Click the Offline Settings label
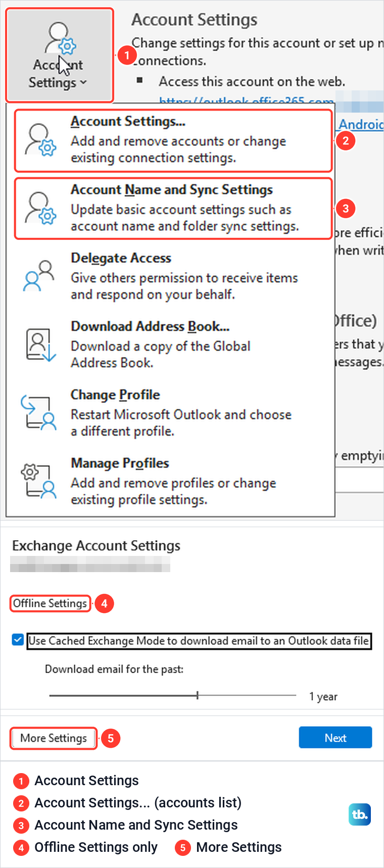This screenshot has width=384, height=868. (50, 603)
